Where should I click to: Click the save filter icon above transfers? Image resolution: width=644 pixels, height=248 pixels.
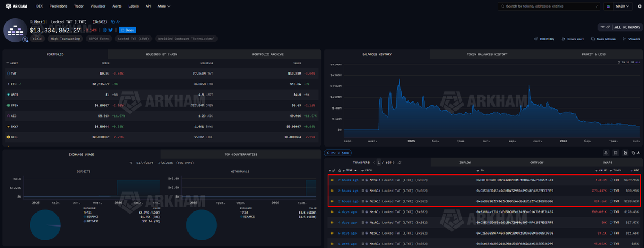click(x=625, y=153)
